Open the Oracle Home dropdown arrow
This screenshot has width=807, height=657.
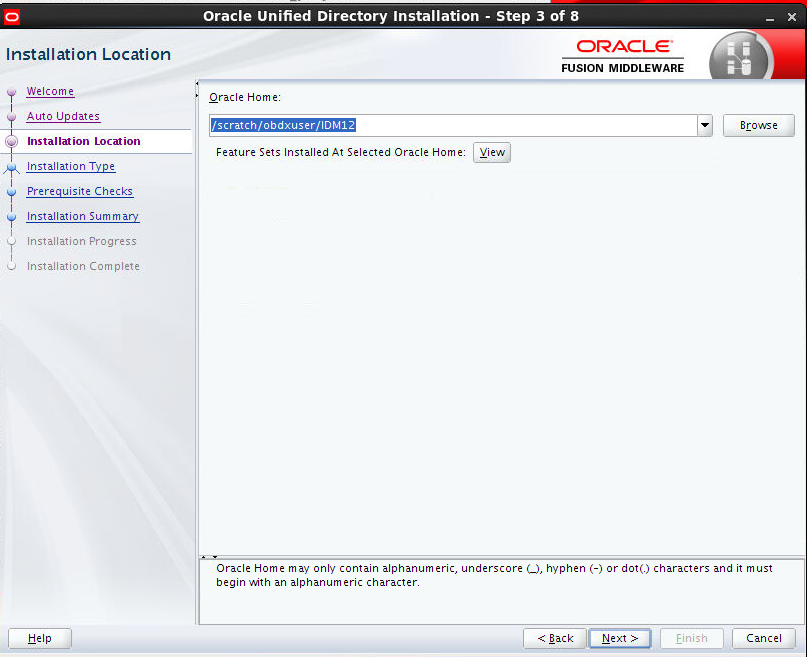point(705,126)
